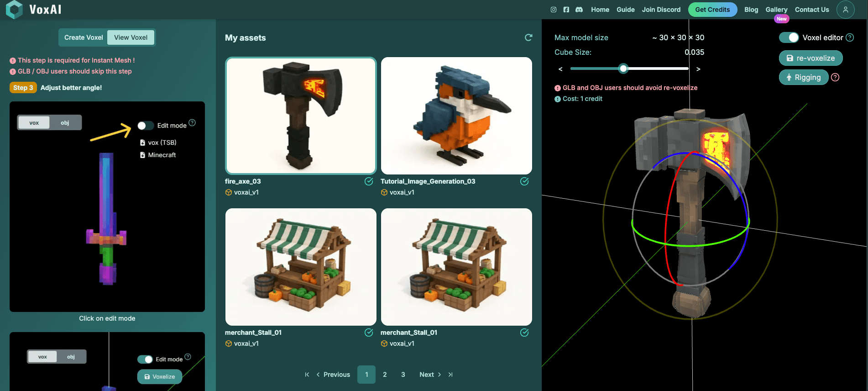
Task: Jump to last assets page icon
Action: tap(450, 375)
